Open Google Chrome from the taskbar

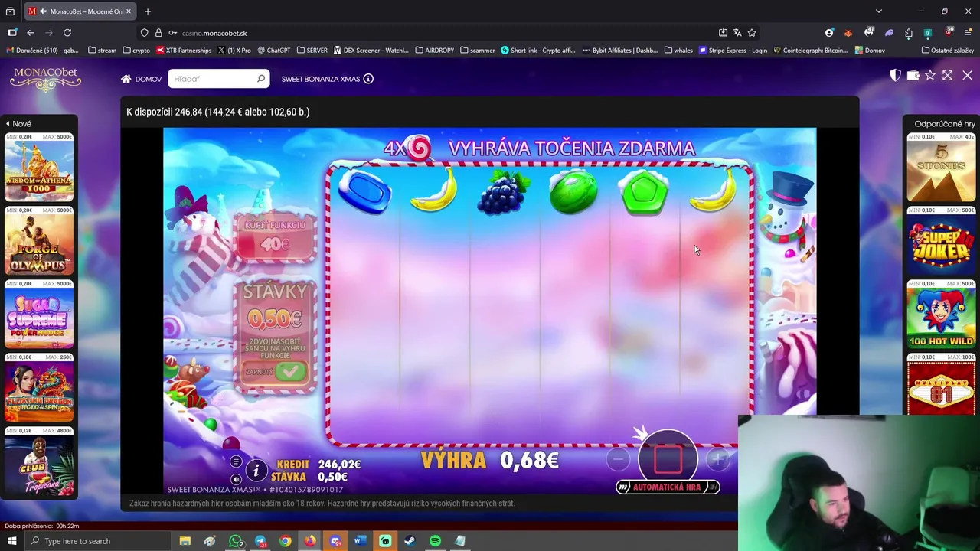click(285, 541)
